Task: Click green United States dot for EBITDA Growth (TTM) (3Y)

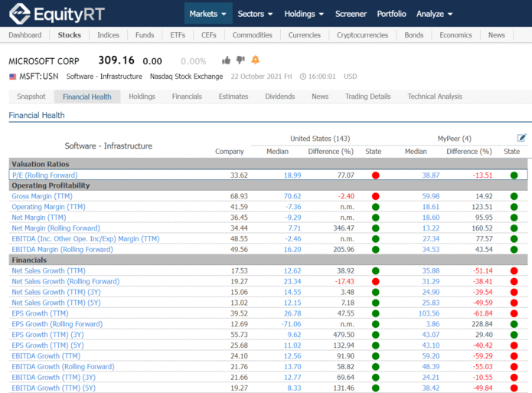Action: point(375,378)
